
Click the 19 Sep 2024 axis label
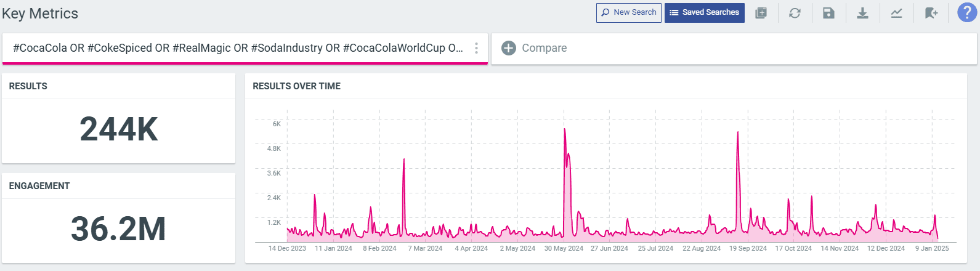point(748,249)
